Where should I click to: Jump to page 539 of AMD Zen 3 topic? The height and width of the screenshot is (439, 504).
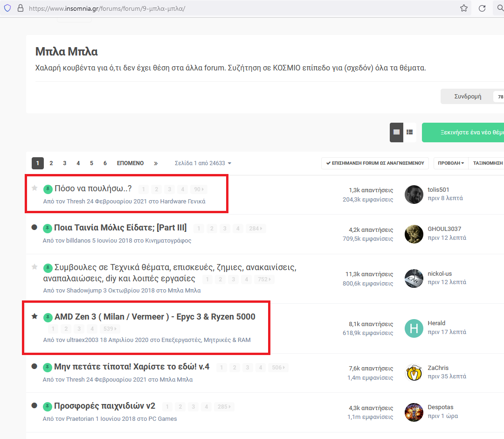click(110, 329)
